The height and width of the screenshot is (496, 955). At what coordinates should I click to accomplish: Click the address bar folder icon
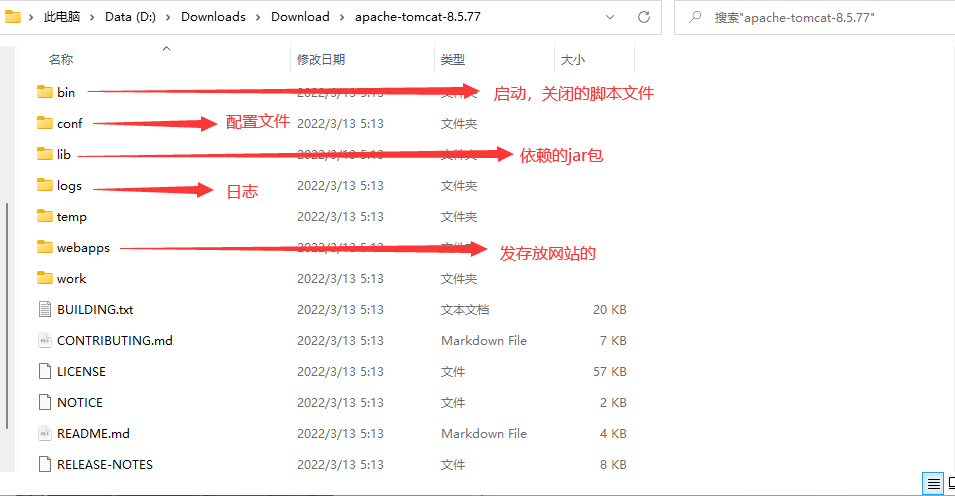pyautogui.click(x=13, y=17)
